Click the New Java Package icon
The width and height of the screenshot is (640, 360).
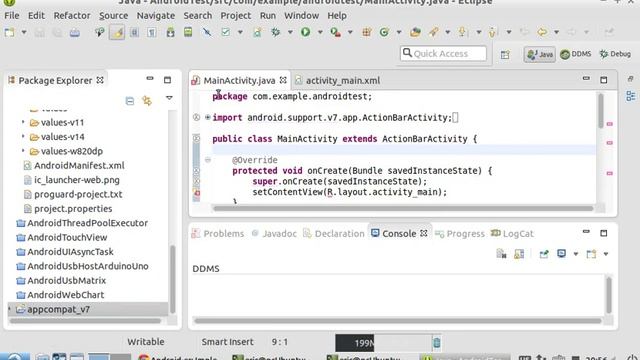[367, 32]
